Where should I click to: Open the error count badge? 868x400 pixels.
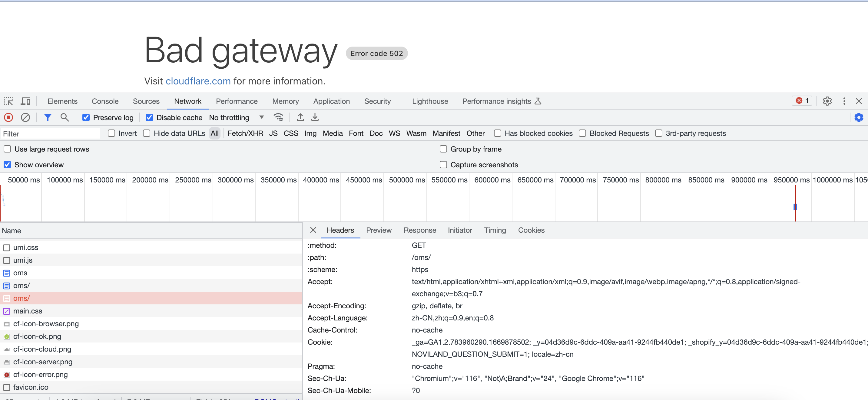click(802, 101)
